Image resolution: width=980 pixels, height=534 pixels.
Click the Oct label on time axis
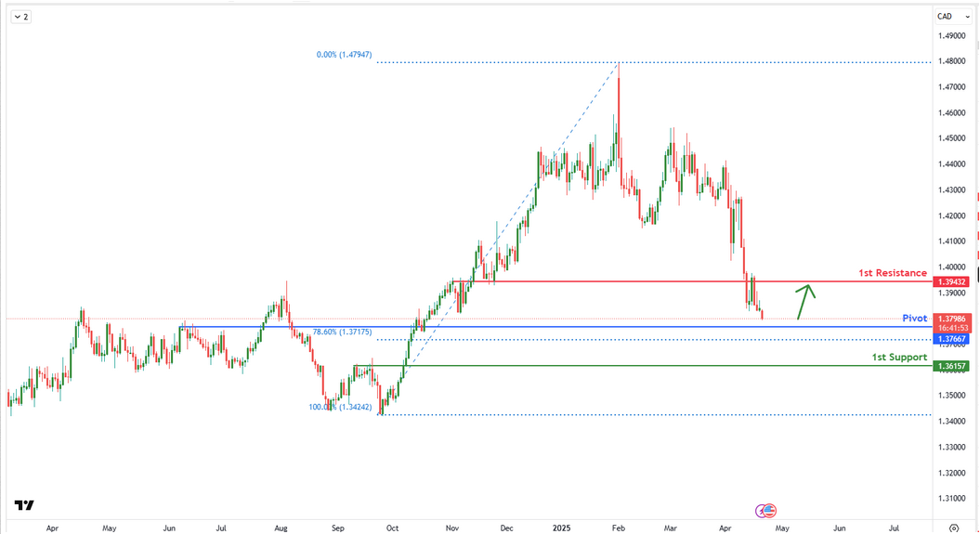coord(393,528)
